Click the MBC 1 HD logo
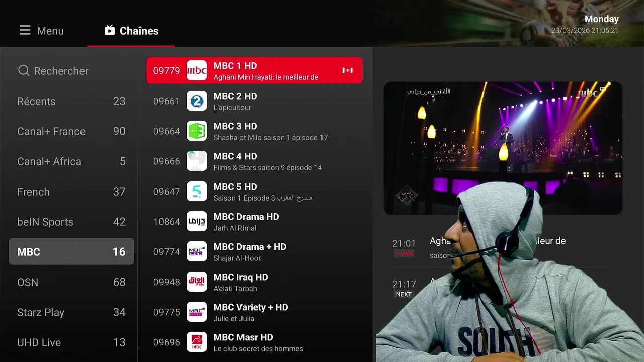644x362 pixels. tap(197, 70)
